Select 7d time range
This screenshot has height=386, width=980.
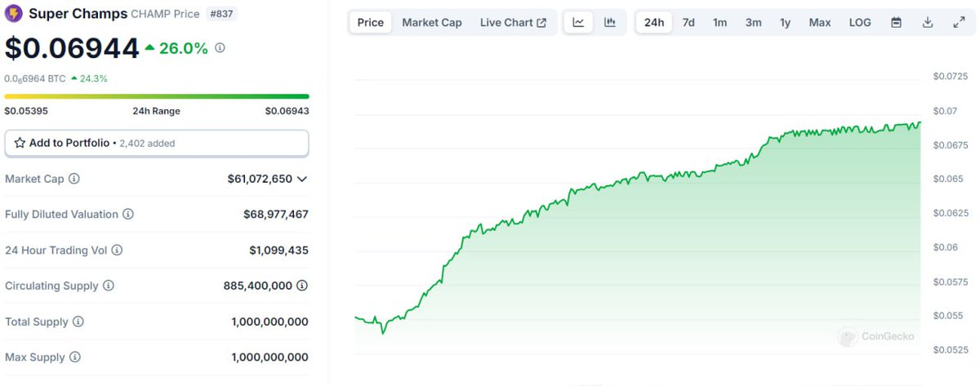click(688, 22)
